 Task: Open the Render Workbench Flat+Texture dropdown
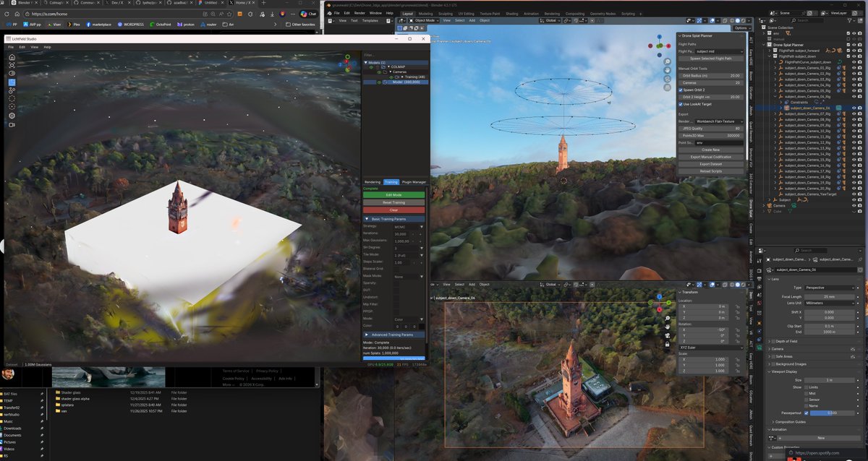tap(718, 121)
